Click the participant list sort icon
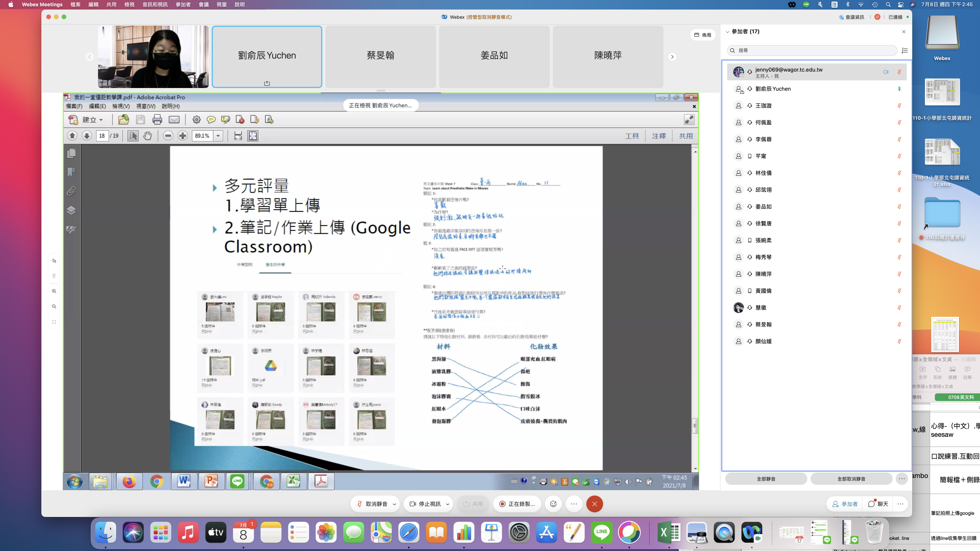The height and width of the screenshot is (551, 980). pos(905,51)
